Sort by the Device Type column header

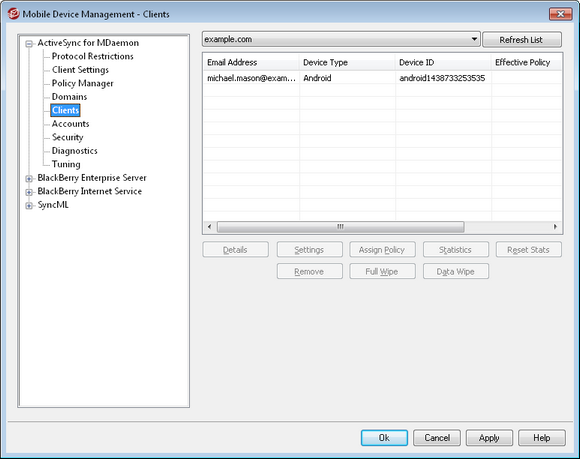click(347, 63)
